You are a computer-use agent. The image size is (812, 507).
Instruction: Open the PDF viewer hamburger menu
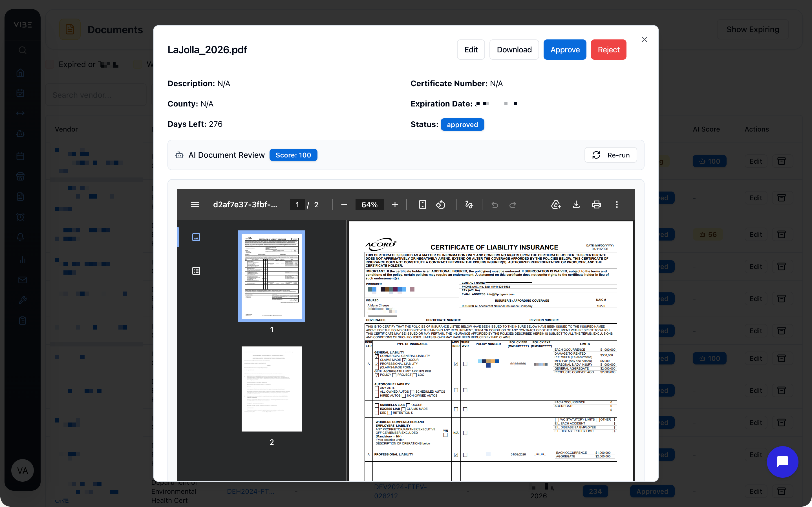[x=195, y=204]
